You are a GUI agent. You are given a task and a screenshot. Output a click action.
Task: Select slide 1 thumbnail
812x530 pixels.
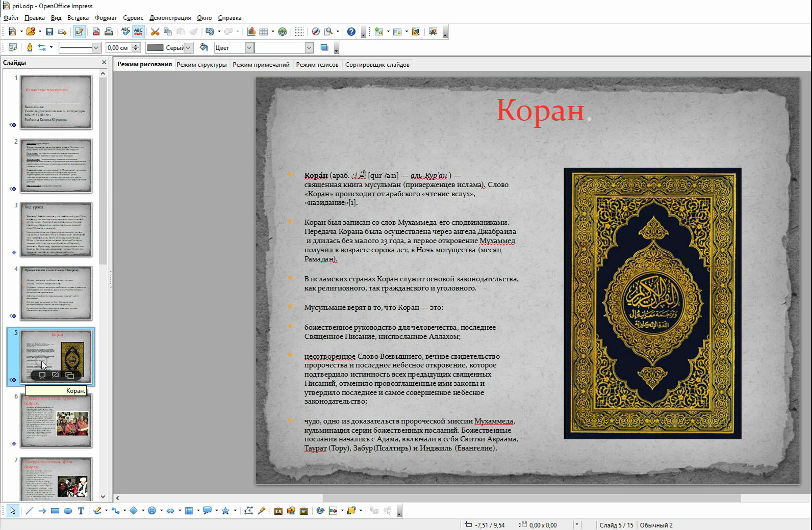tap(56, 102)
